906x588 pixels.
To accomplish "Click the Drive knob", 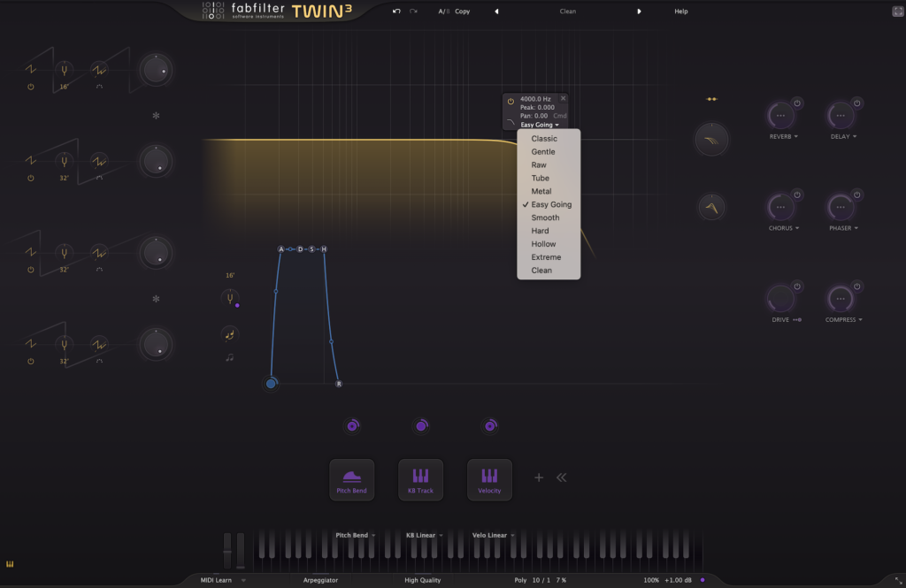I will pyautogui.click(x=779, y=299).
